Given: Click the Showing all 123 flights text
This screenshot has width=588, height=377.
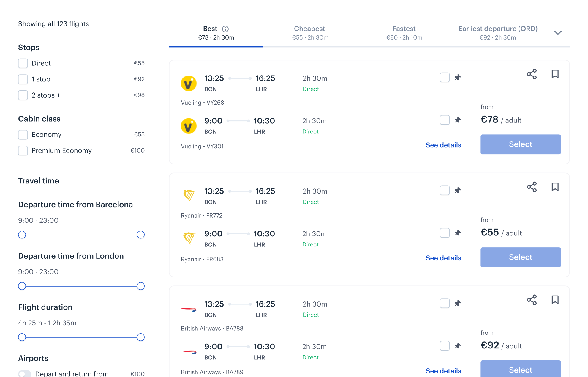Looking at the screenshot, I should tap(53, 24).
